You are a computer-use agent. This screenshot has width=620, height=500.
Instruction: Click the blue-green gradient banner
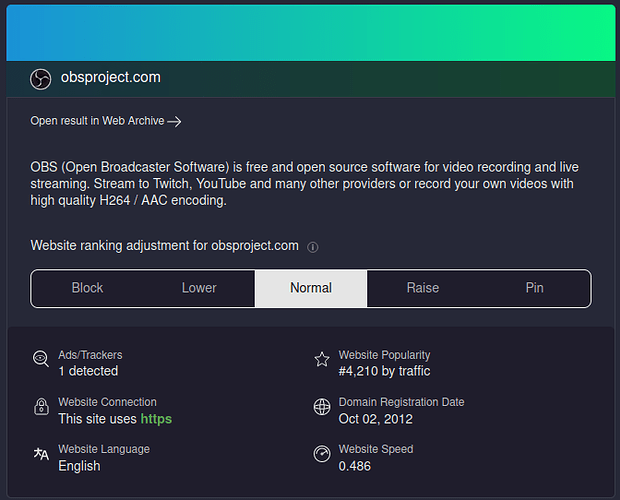click(x=311, y=33)
